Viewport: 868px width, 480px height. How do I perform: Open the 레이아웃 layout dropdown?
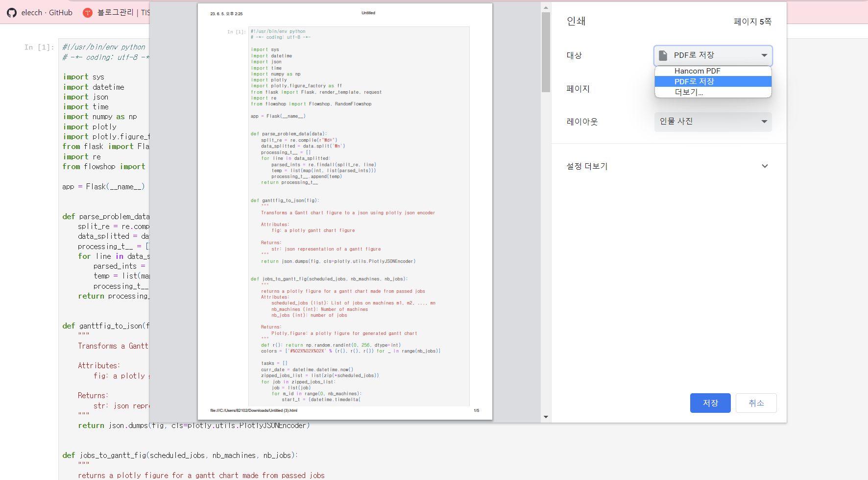[713, 122]
